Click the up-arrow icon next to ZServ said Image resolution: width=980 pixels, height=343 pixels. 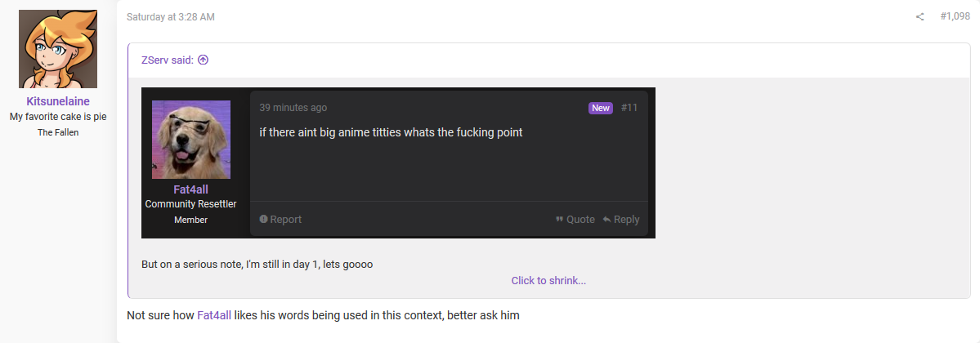click(204, 60)
